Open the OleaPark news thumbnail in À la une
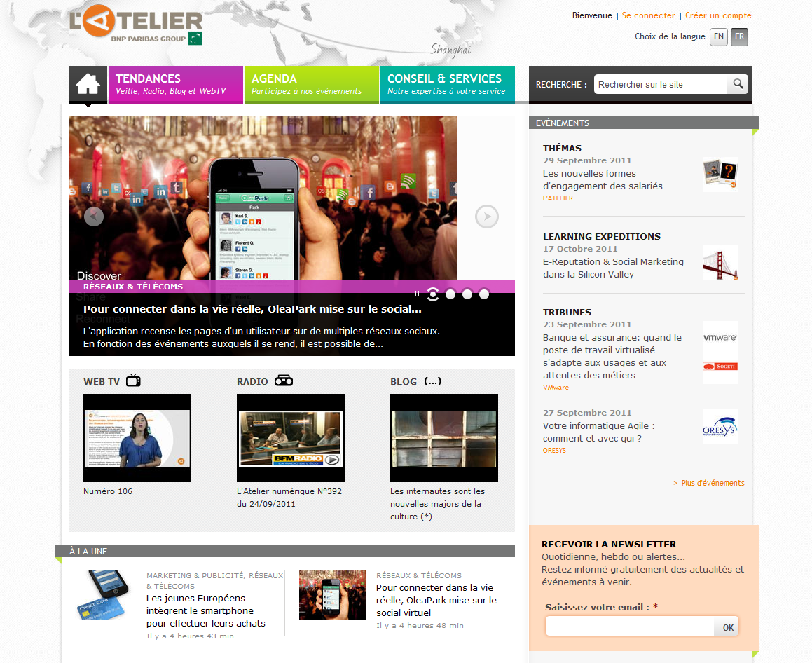The width and height of the screenshot is (812, 663). 333,595
